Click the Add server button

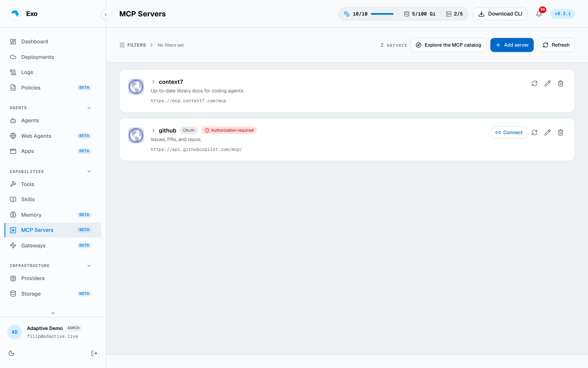pos(512,45)
